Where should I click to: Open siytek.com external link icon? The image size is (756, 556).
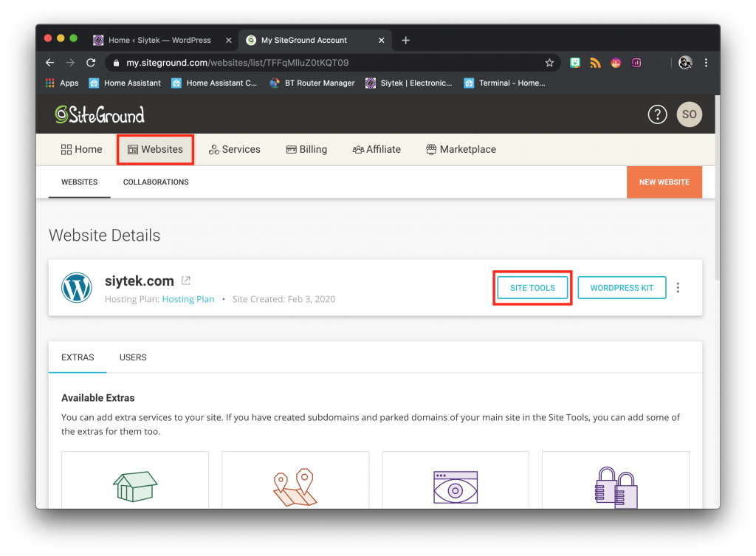click(185, 280)
